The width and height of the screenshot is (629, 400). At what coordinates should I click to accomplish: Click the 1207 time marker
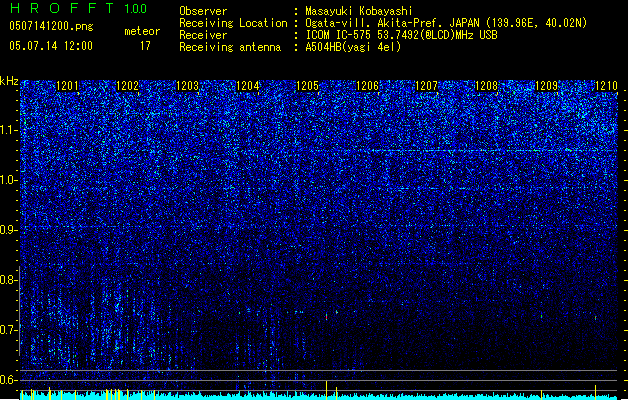[x=426, y=86]
